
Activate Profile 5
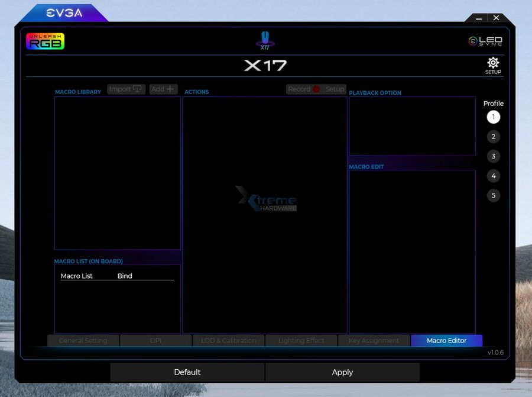[493, 195]
